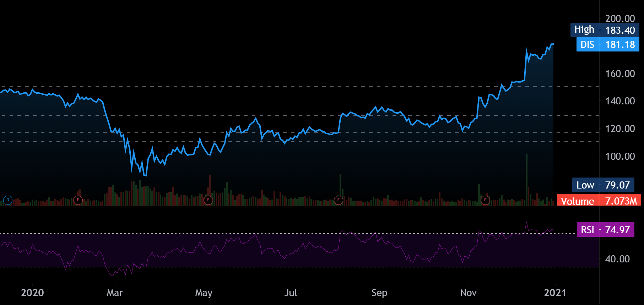This screenshot has height=305, width=644.
Task: Click the May label on time axis
Action: [204, 293]
